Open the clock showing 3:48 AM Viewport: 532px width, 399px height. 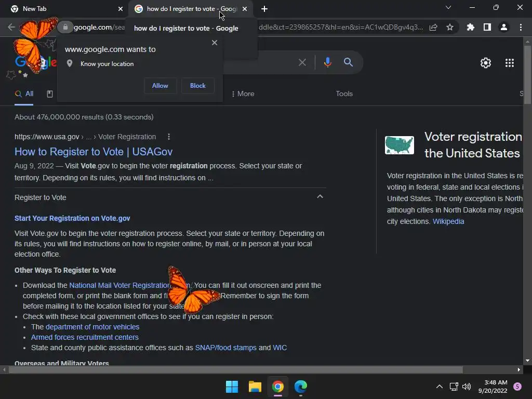click(x=493, y=387)
